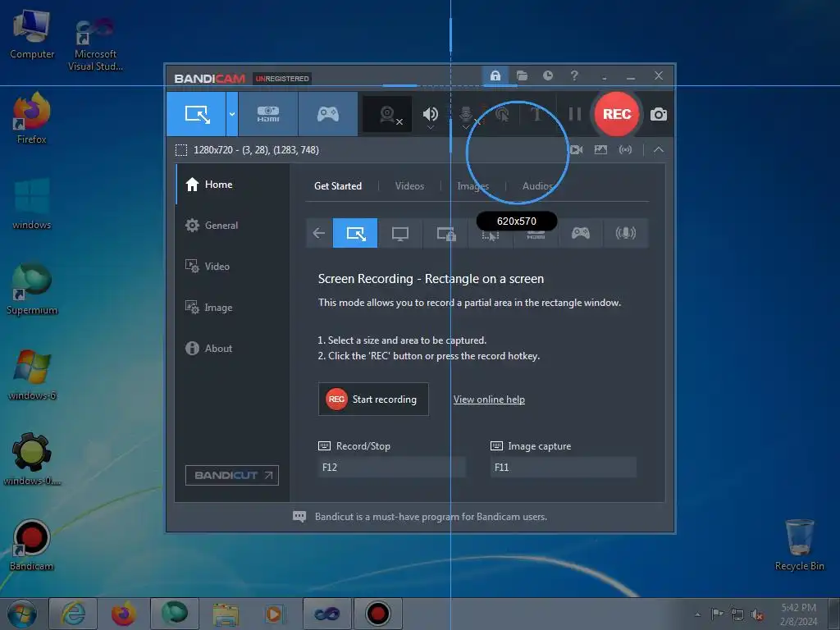Click the Image capture hotkey field F11

tap(564, 467)
